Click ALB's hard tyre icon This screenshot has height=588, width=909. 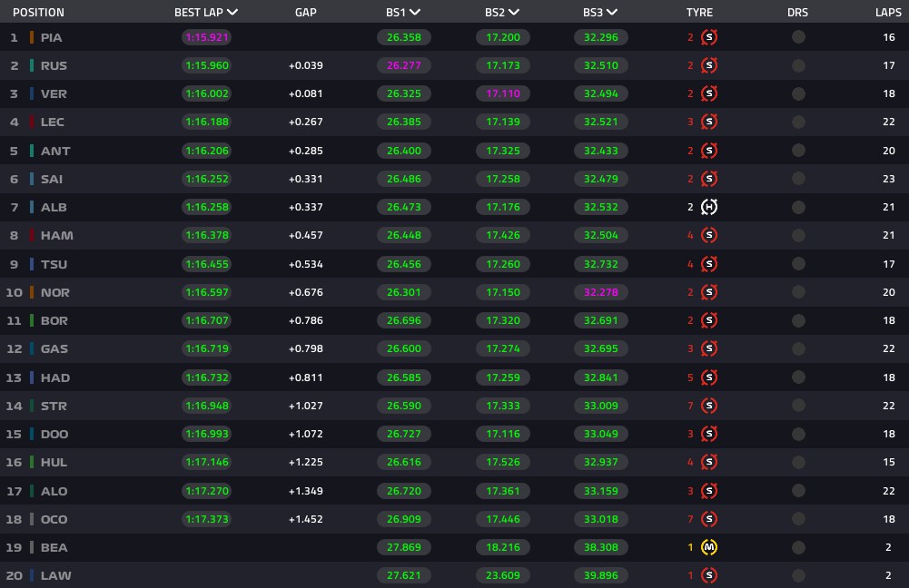pyautogui.click(x=709, y=207)
